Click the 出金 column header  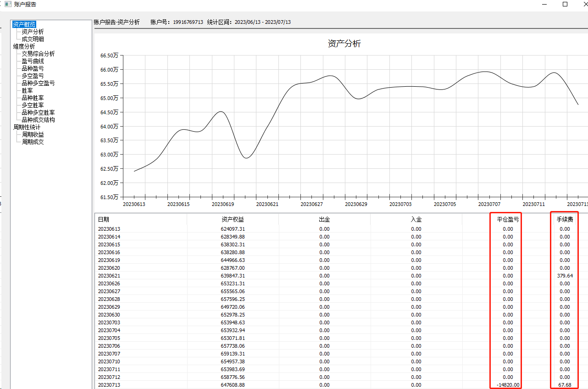tap(324, 220)
